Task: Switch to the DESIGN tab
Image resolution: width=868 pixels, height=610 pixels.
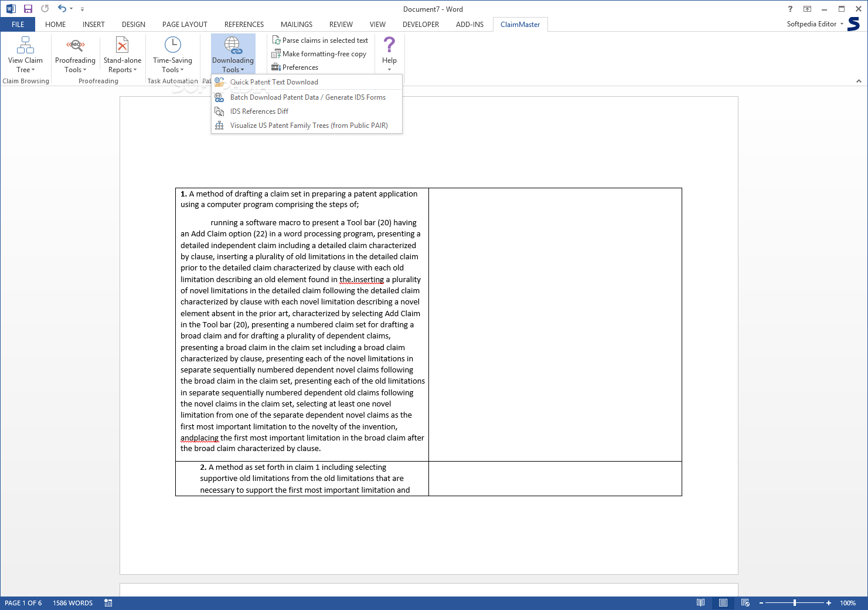Action: pyautogui.click(x=134, y=25)
